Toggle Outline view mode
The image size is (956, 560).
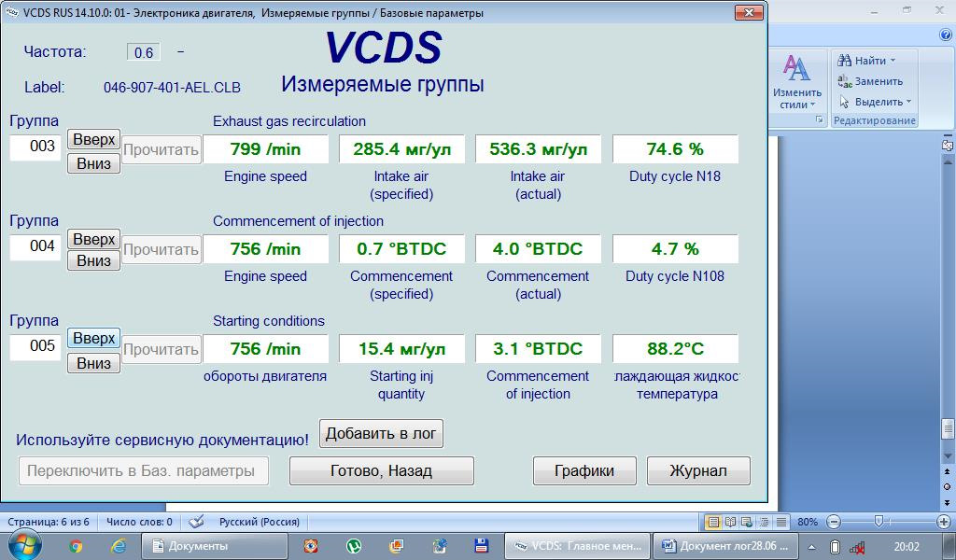coord(764,522)
